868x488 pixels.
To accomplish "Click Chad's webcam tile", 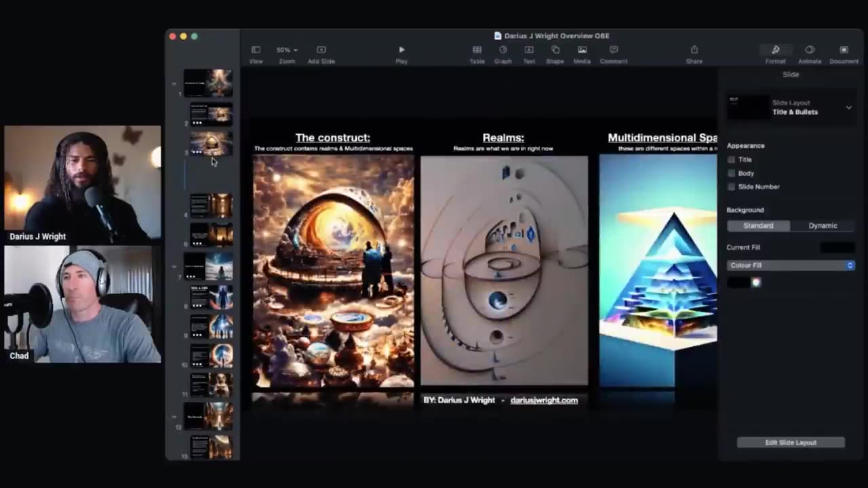I will 83,304.
